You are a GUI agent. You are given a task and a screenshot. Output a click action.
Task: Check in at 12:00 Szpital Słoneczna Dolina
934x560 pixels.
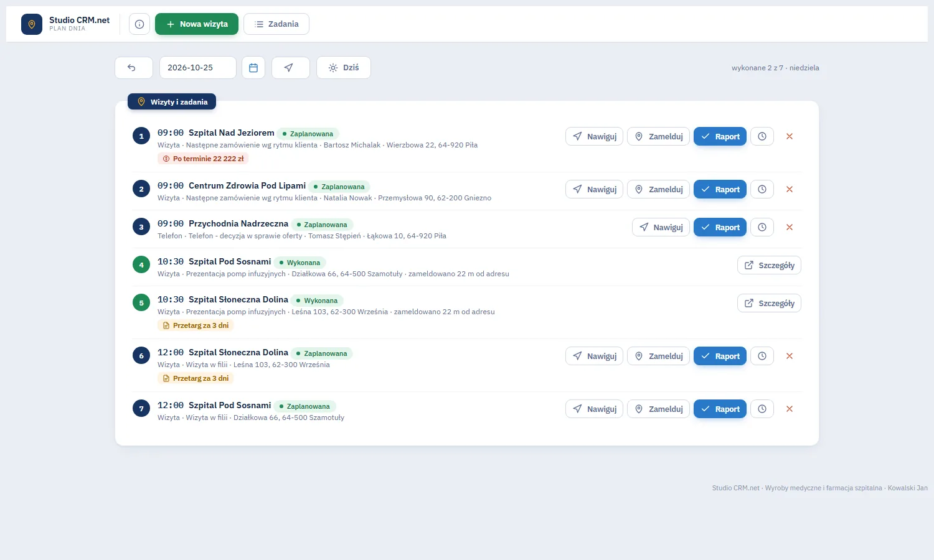658,356
